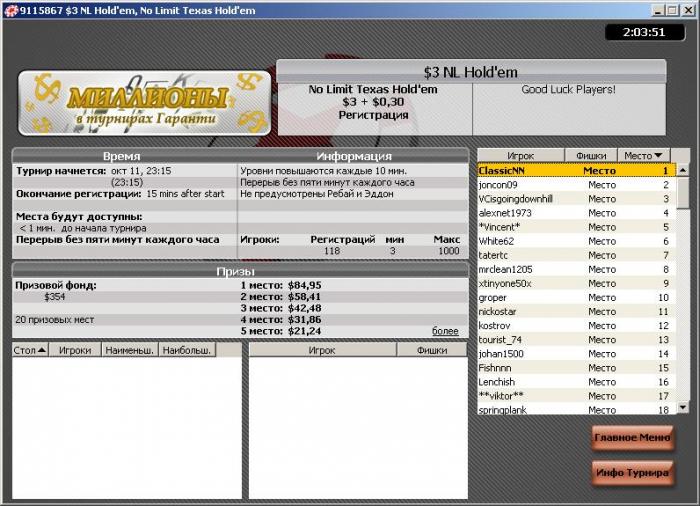Click the 2 место: $58,41 prize row
The image size is (700, 506).
pyautogui.click(x=280, y=297)
